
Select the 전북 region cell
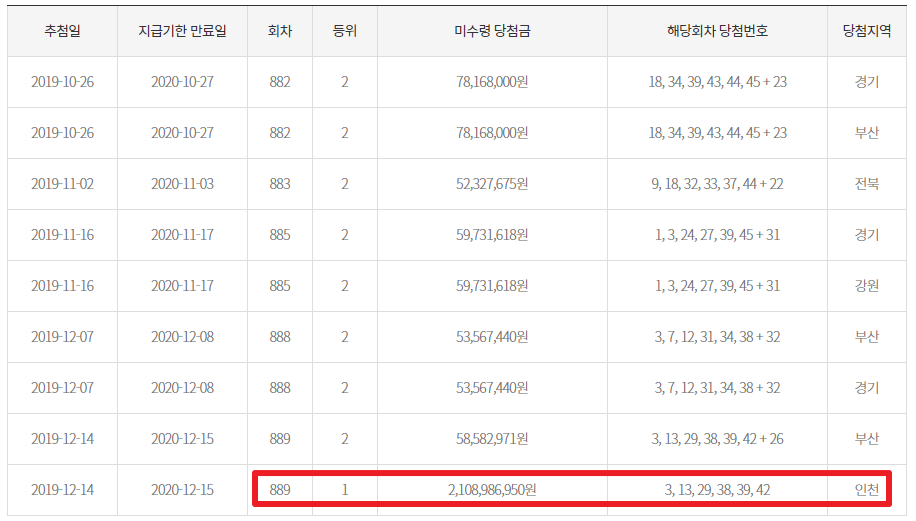867,184
